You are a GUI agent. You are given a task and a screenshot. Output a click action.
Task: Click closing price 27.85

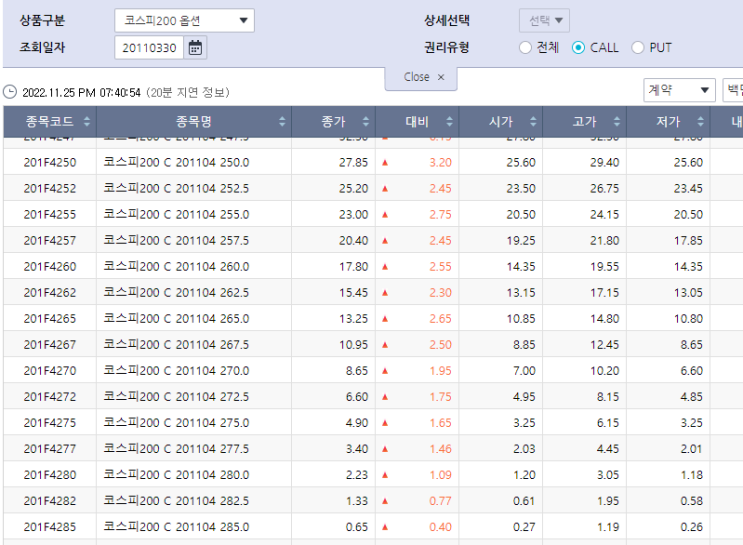[x=353, y=163]
